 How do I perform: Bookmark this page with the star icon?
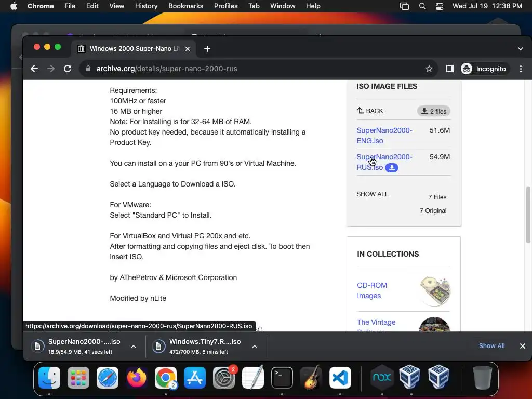click(x=429, y=69)
